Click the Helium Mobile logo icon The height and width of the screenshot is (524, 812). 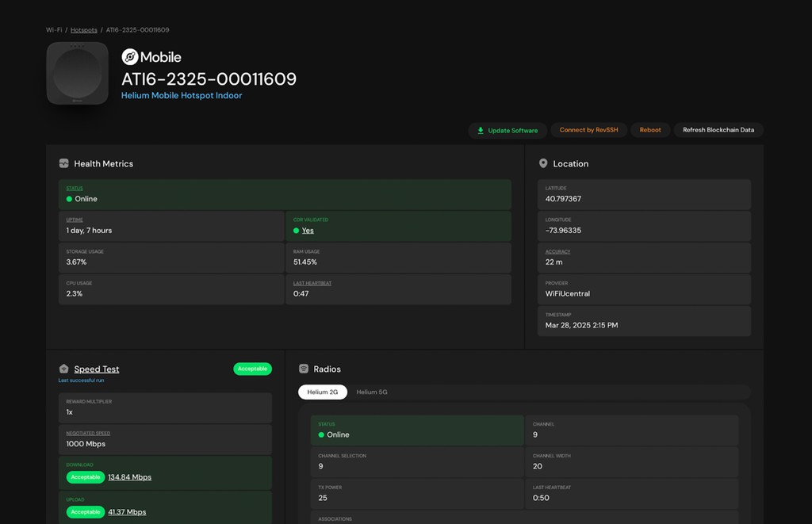[130, 57]
